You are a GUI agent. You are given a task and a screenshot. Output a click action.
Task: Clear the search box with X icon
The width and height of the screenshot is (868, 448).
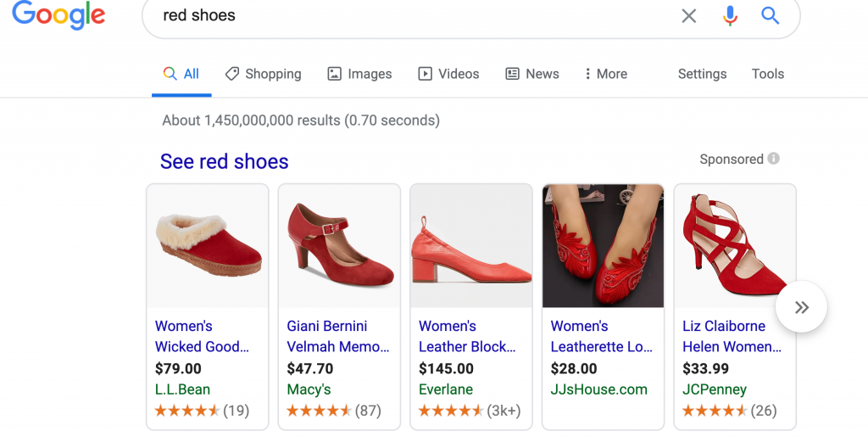[x=688, y=16]
